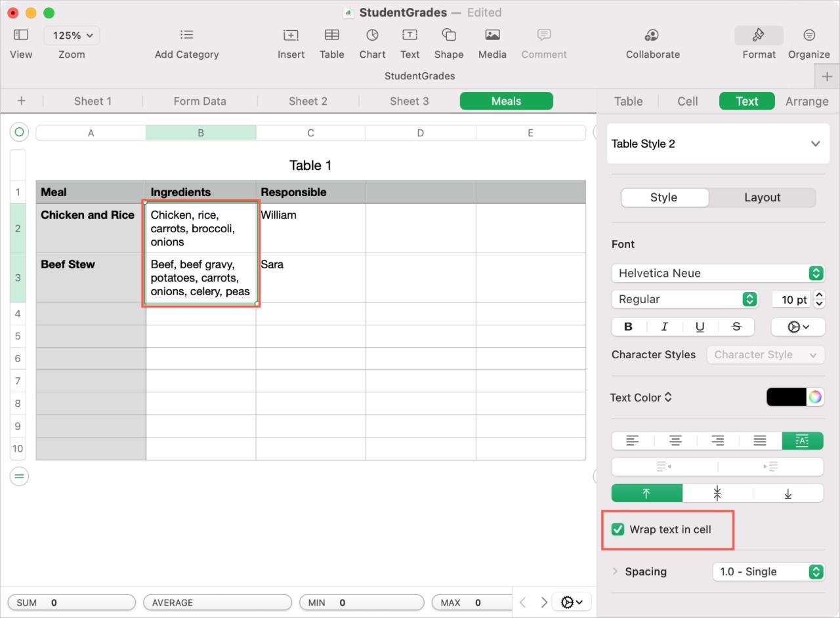Go to next status bar function

click(543, 602)
